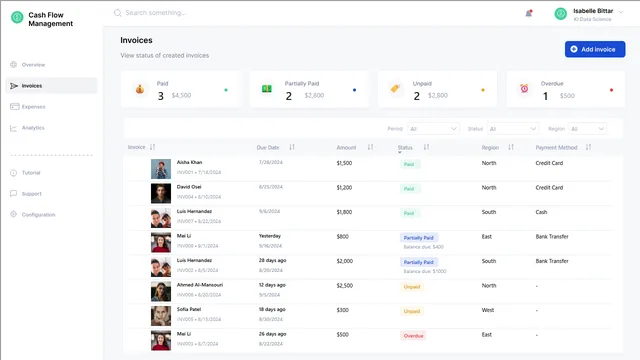
Task: Click Isabelle Bittar's green avatar icon
Action: pos(560,14)
